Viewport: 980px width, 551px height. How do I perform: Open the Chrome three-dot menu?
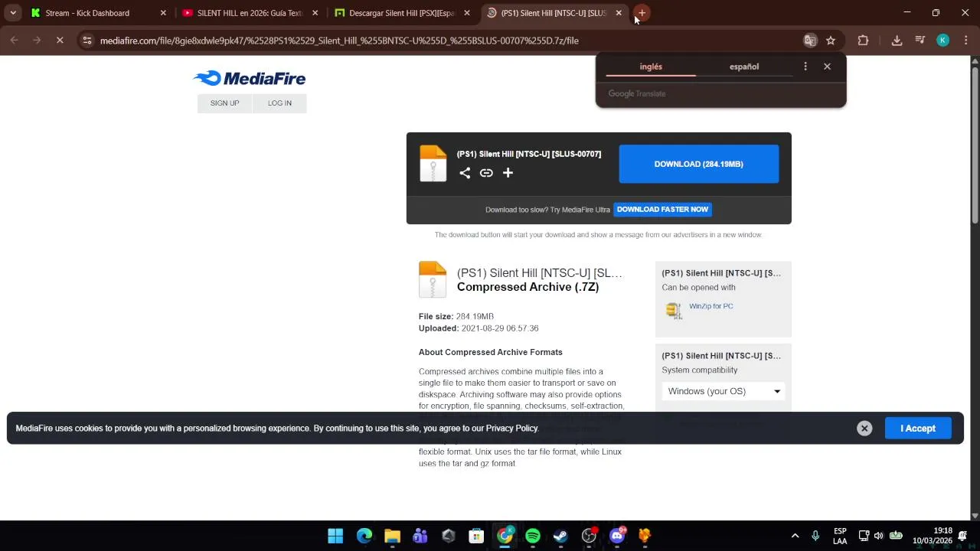tap(966, 41)
